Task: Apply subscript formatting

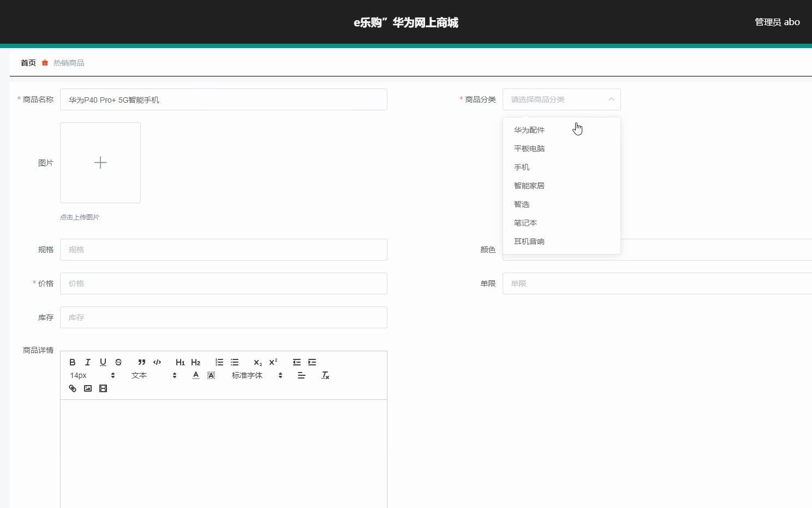Action: point(258,362)
